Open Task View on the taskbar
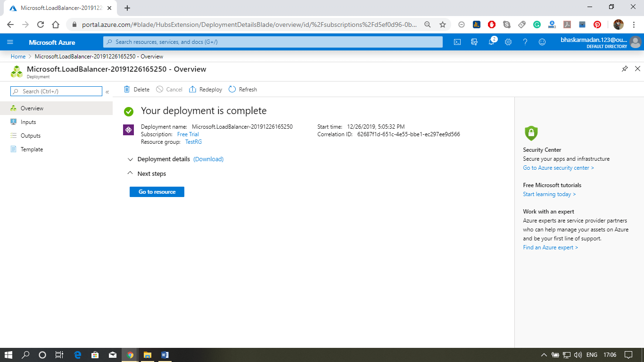Screen dimensions: 644x362 [x=59, y=355]
